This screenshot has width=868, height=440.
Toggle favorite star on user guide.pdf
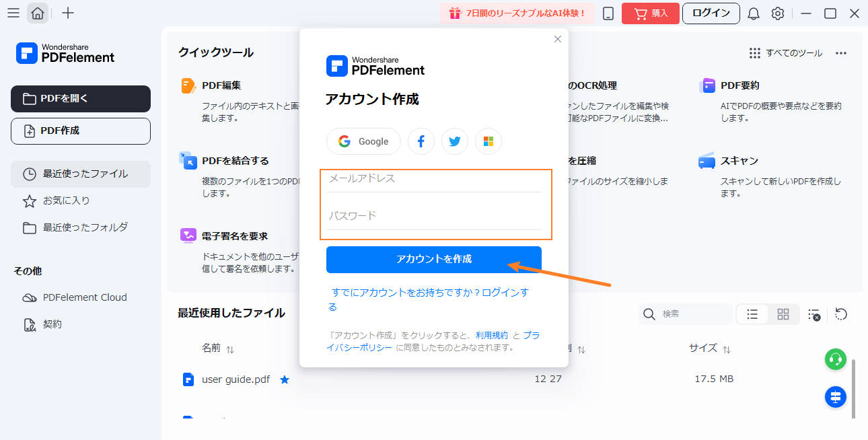pyautogui.click(x=285, y=379)
